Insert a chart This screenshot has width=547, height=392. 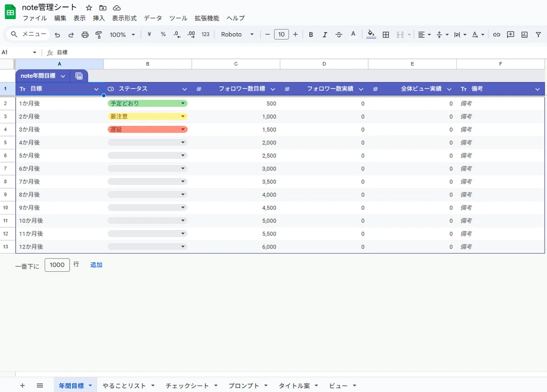(x=524, y=35)
